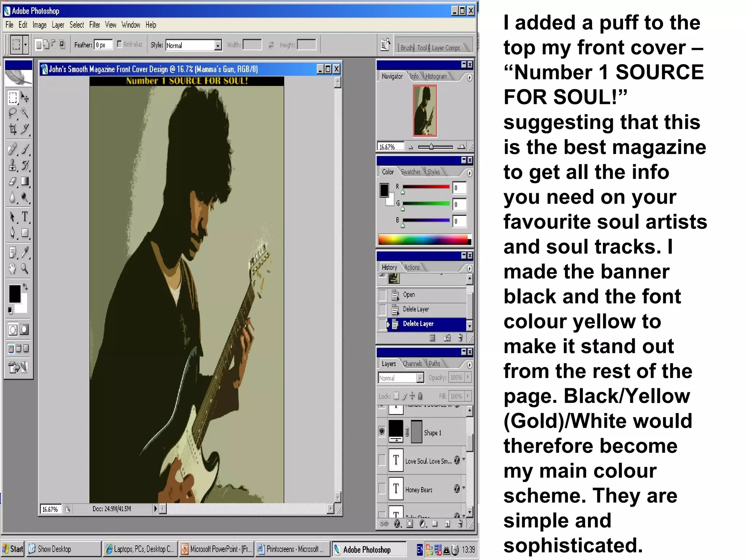This screenshot has width=747, height=560.
Task: Swap foreground and background colors
Action: tap(25, 287)
